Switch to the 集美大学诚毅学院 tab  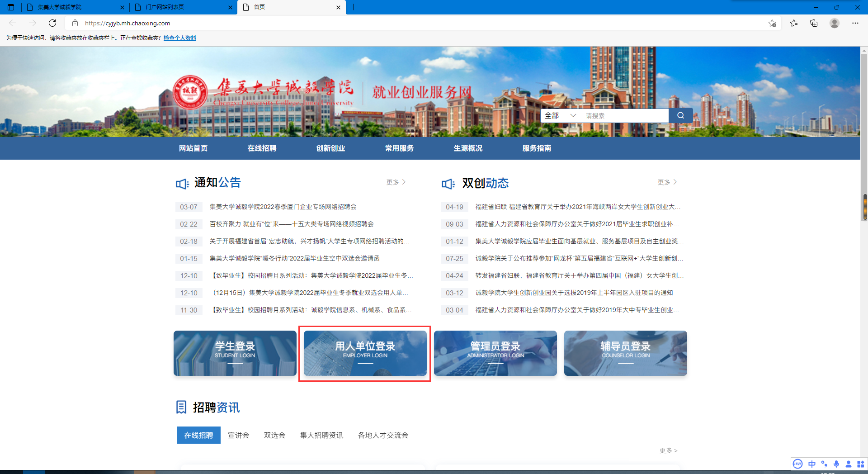tap(75, 7)
